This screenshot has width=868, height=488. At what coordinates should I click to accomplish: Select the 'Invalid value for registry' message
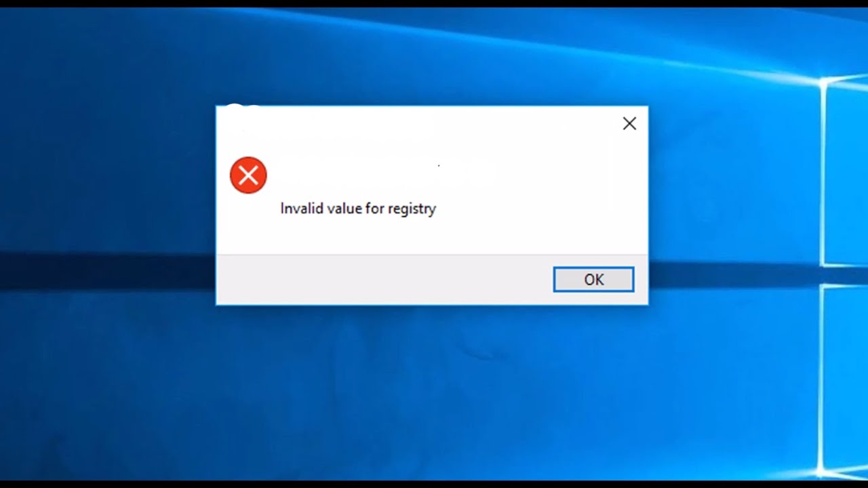click(x=358, y=209)
